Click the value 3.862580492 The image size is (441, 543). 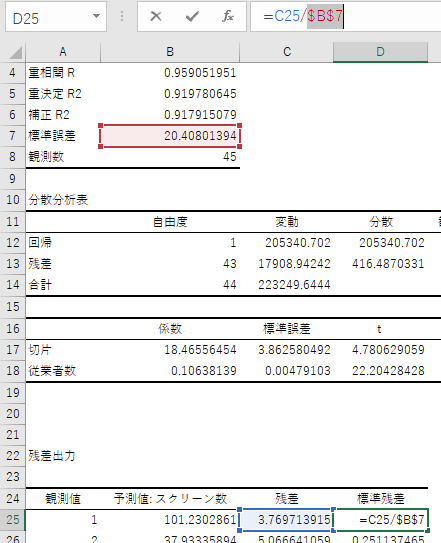pyautogui.click(x=294, y=350)
